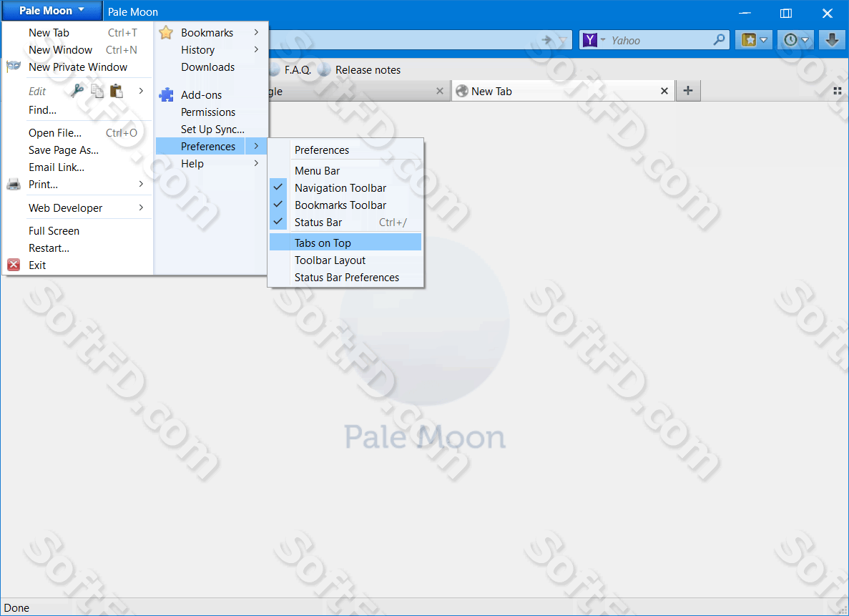The image size is (849, 616).
Task: Open the history clock toolbar button
Action: 797,40
